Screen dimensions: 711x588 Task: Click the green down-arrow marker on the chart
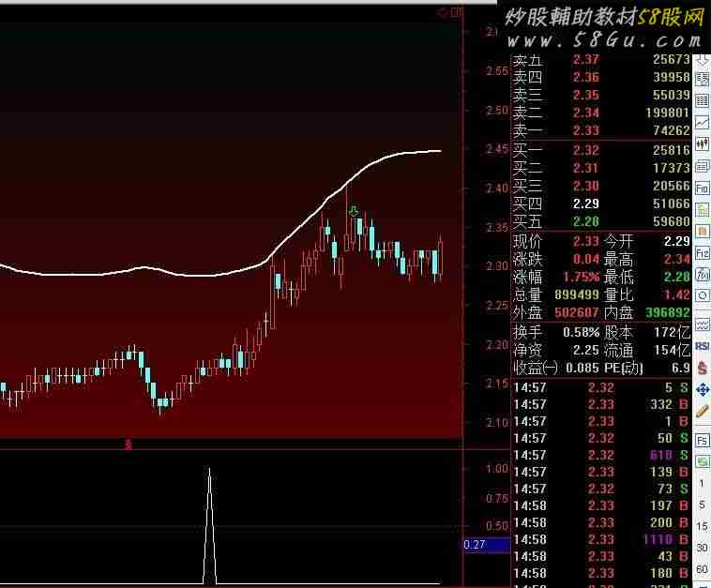[x=354, y=211]
